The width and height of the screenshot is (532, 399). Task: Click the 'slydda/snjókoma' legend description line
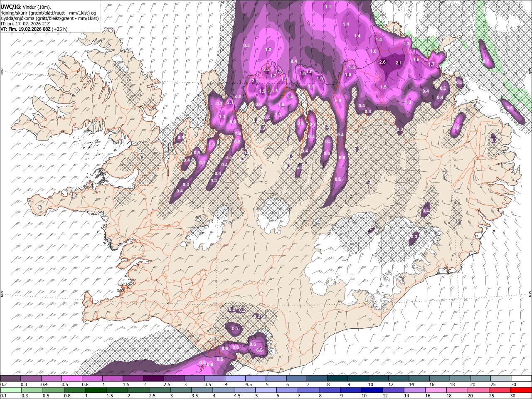click(49, 18)
